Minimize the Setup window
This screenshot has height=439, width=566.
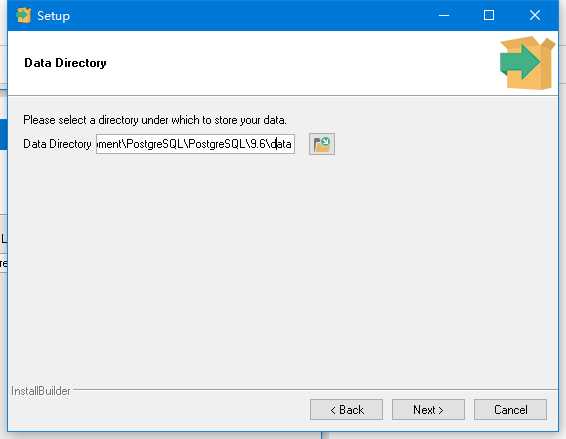click(444, 16)
